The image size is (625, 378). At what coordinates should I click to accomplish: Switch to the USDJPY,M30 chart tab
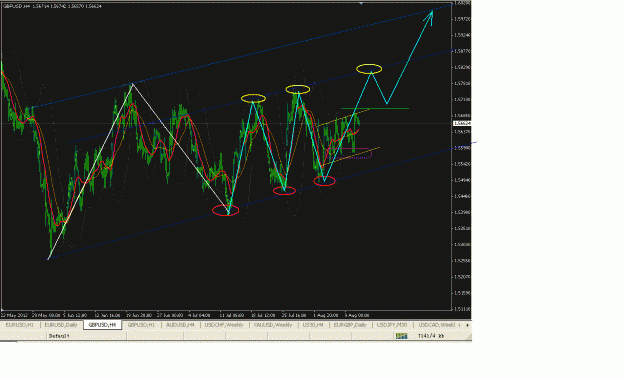point(392,325)
